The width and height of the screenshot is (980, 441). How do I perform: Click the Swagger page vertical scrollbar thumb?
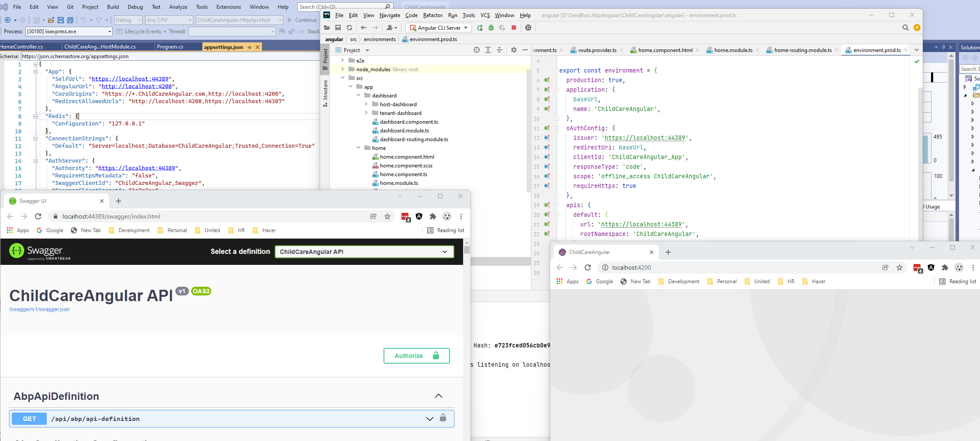click(467, 250)
